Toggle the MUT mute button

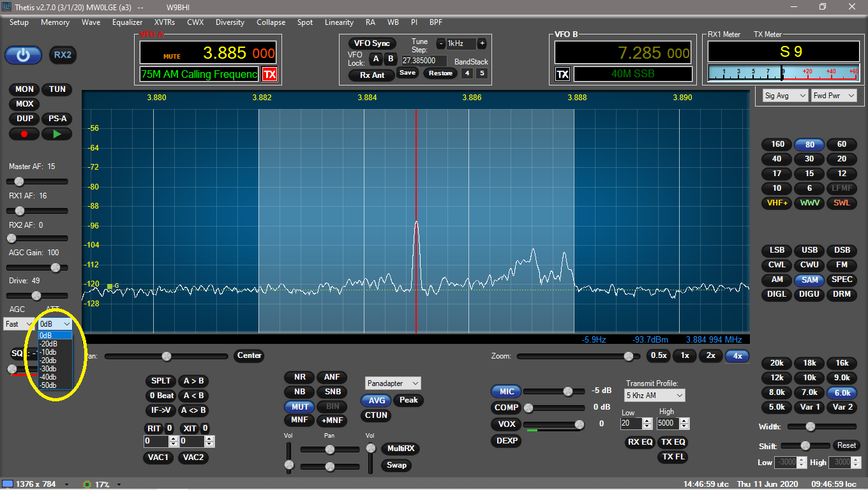[x=299, y=406]
